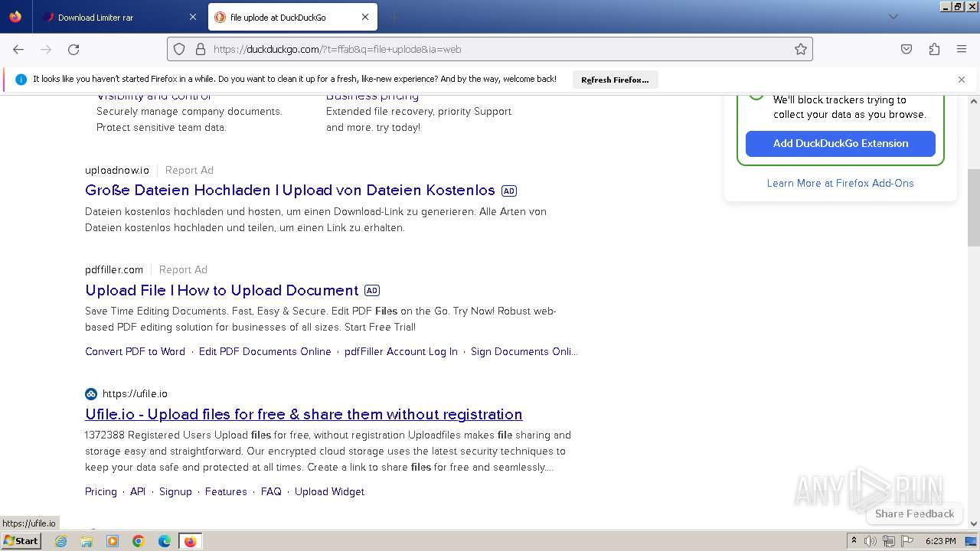
Task: Open the Firefox application hamburger menu
Action: (962, 49)
